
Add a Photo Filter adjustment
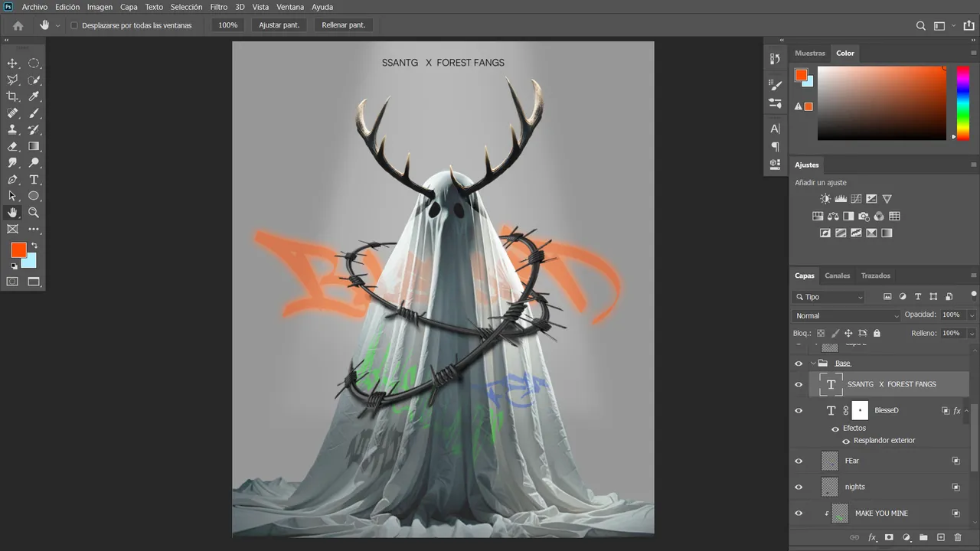(864, 217)
